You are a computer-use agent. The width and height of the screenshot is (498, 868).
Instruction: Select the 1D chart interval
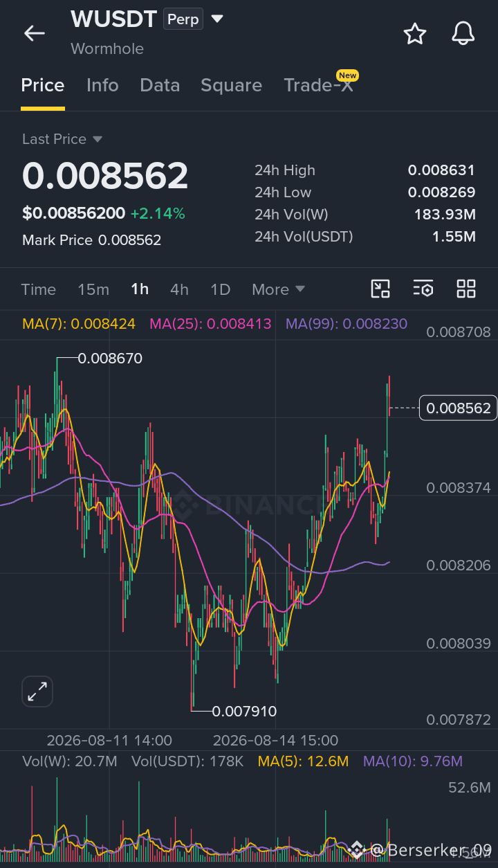220,289
